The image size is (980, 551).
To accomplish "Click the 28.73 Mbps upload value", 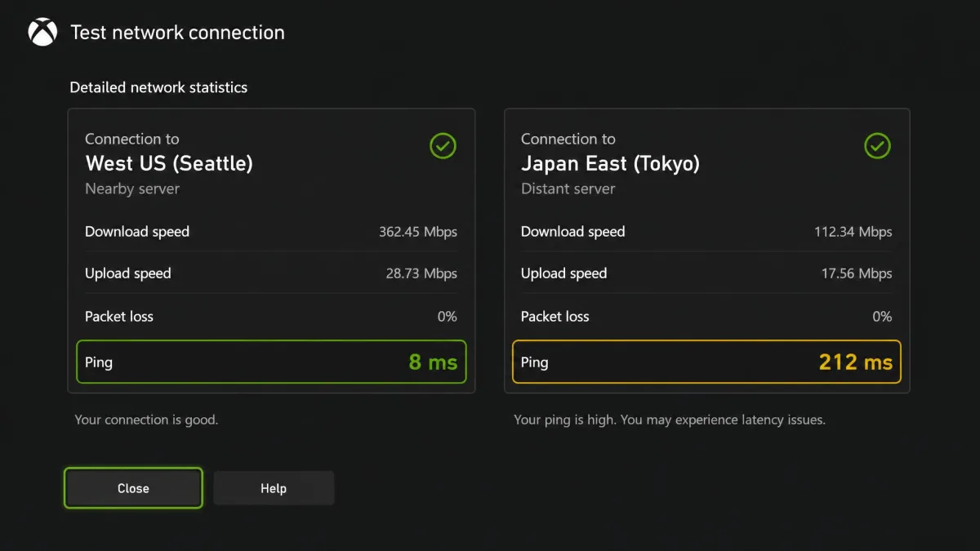I will point(421,273).
